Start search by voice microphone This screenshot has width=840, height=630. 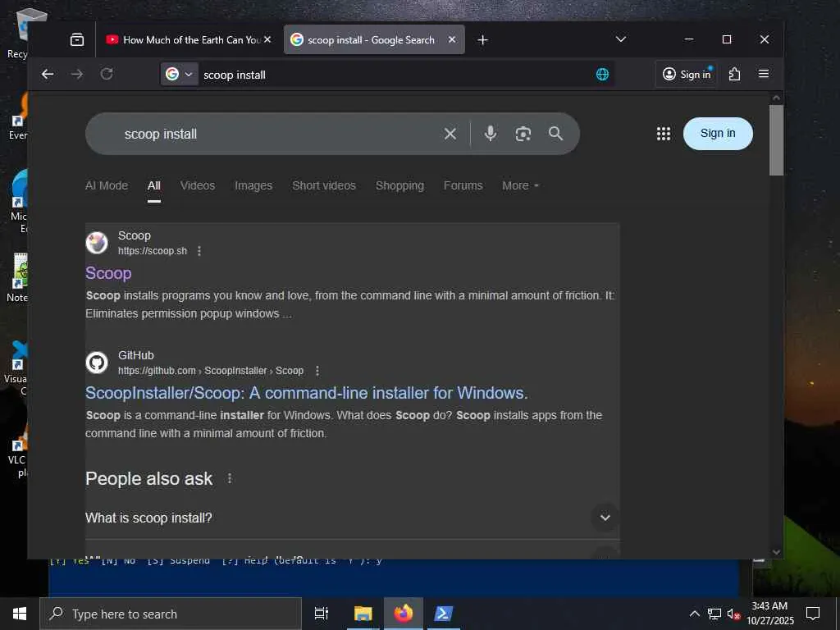tap(491, 134)
